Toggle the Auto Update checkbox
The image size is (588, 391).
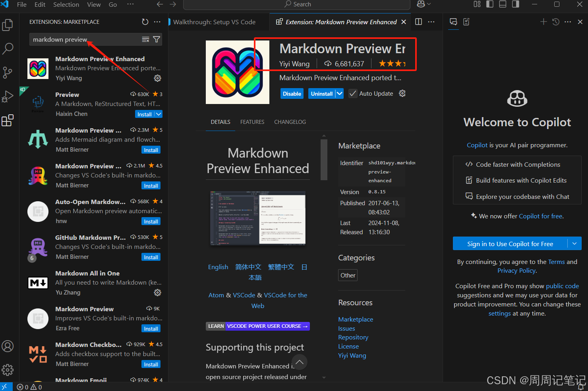tap(352, 94)
